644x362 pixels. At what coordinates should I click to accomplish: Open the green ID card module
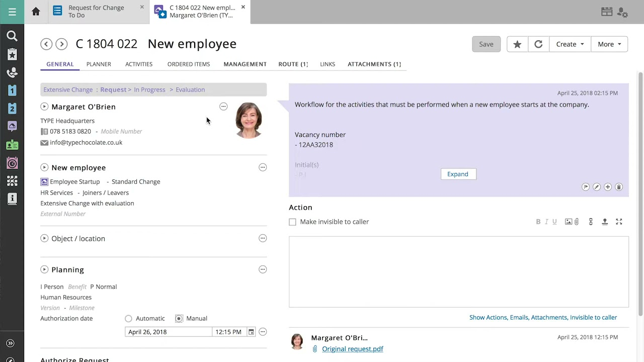point(12,145)
